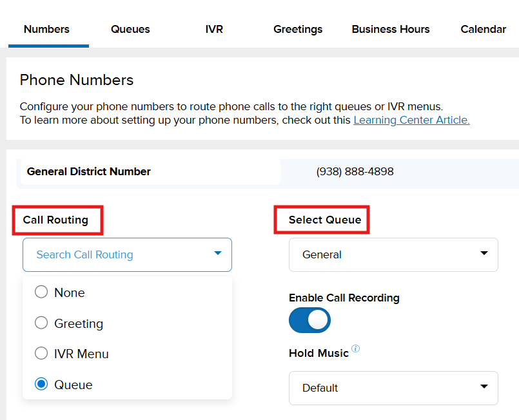Switch to the Calendar tab
This screenshot has height=420, width=519.
point(483,29)
